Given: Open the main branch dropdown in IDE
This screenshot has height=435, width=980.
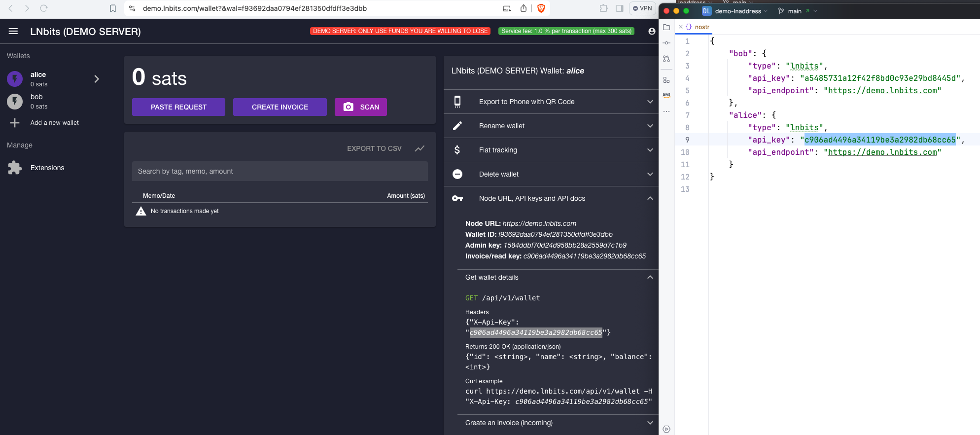Looking at the screenshot, I should click(x=798, y=11).
